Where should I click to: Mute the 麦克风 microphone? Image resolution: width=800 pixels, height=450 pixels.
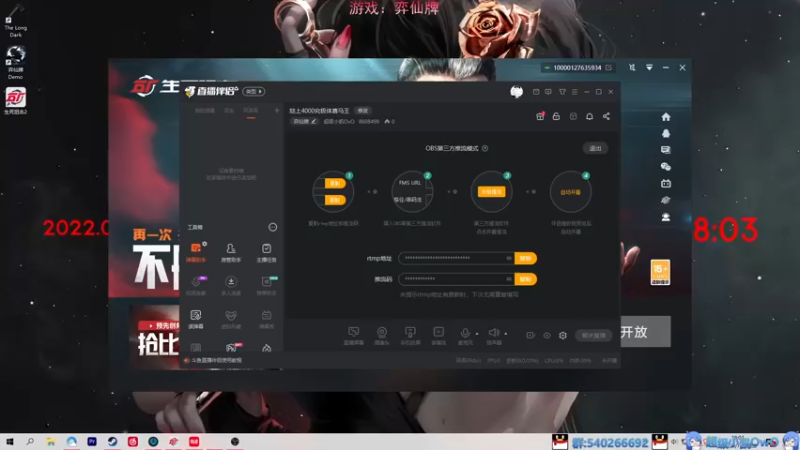click(x=465, y=336)
